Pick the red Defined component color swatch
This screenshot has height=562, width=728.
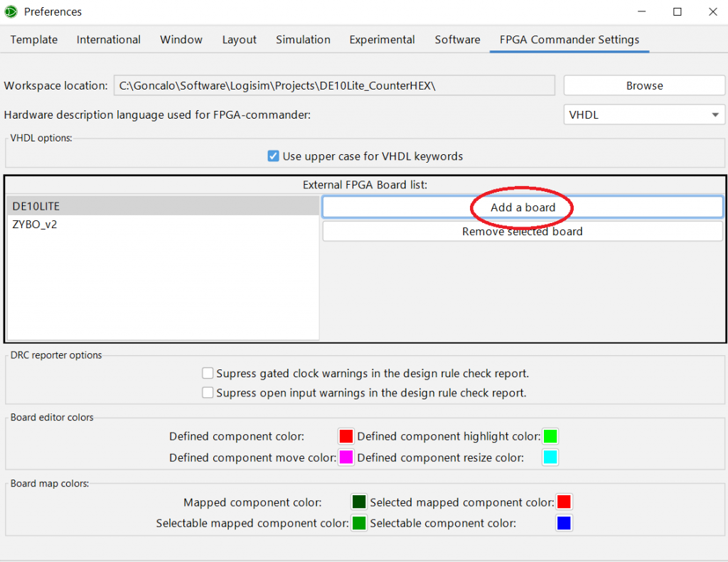(x=346, y=436)
